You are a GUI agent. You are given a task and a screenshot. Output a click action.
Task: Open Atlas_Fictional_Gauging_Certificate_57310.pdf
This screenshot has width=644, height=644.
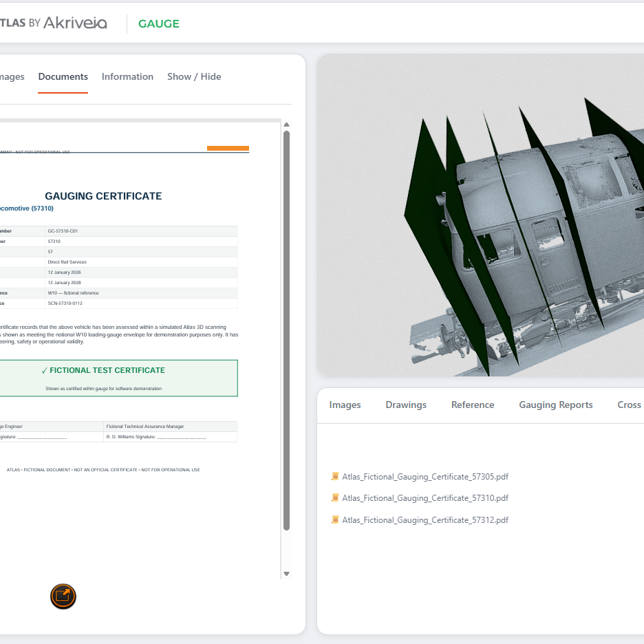point(425,498)
